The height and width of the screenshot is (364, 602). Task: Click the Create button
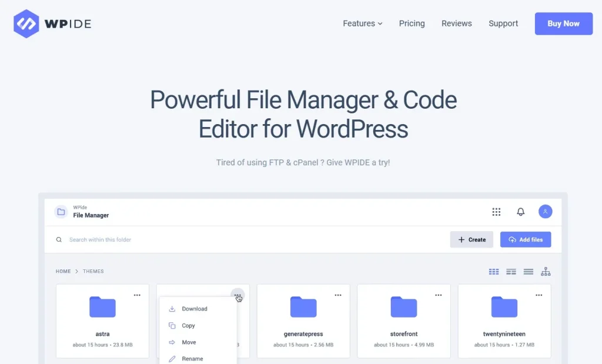471,239
